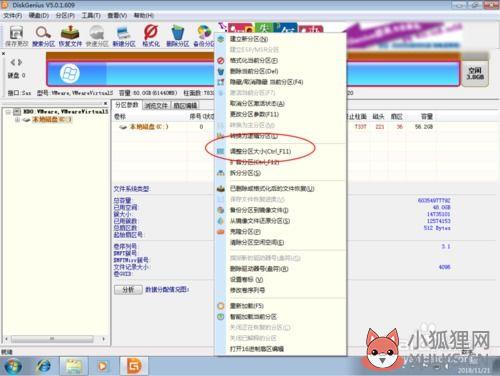Open Internet Explorer from the taskbar
The width and height of the screenshot is (500, 376).
pos(43,366)
